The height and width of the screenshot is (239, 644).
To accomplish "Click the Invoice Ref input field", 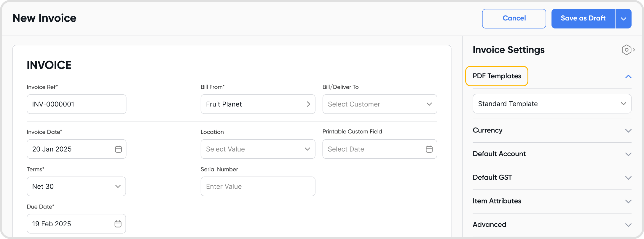I will 76,104.
